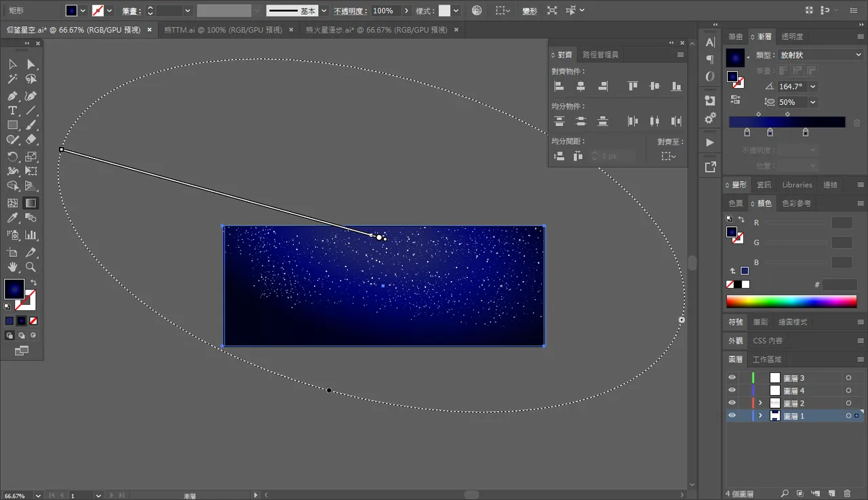Click the swap fill and stroke arrow
868x500 pixels.
click(33, 283)
